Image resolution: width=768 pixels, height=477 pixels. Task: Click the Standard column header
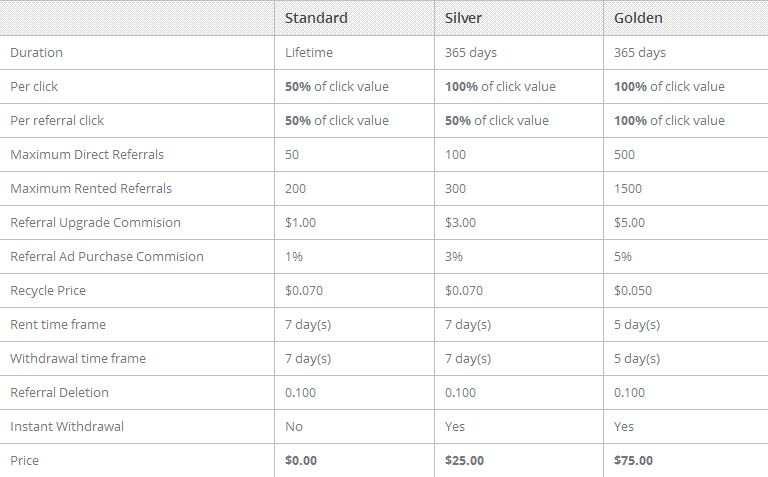[x=316, y=18]
